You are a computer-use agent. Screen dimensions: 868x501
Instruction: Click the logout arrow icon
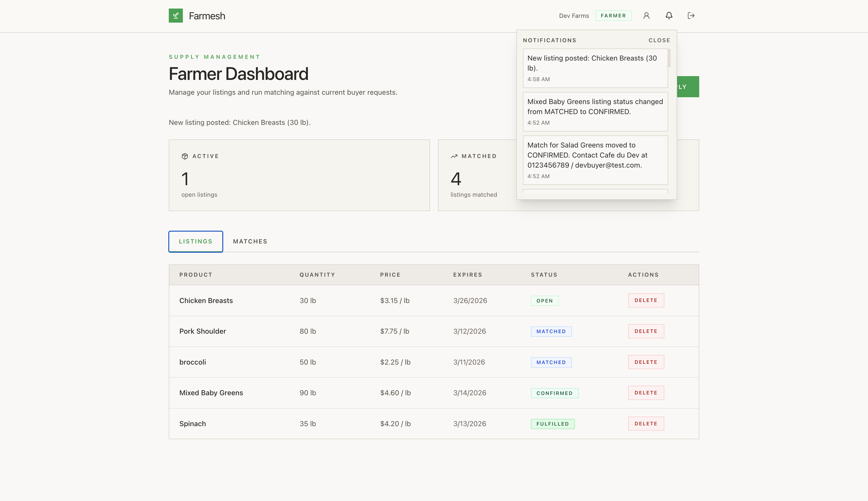point(691,16)
